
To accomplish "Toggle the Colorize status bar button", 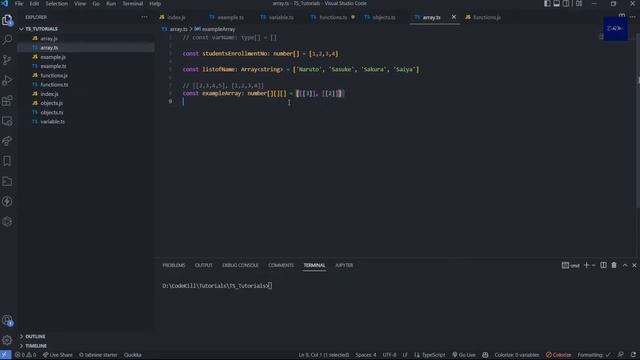I will pos(559,355).
